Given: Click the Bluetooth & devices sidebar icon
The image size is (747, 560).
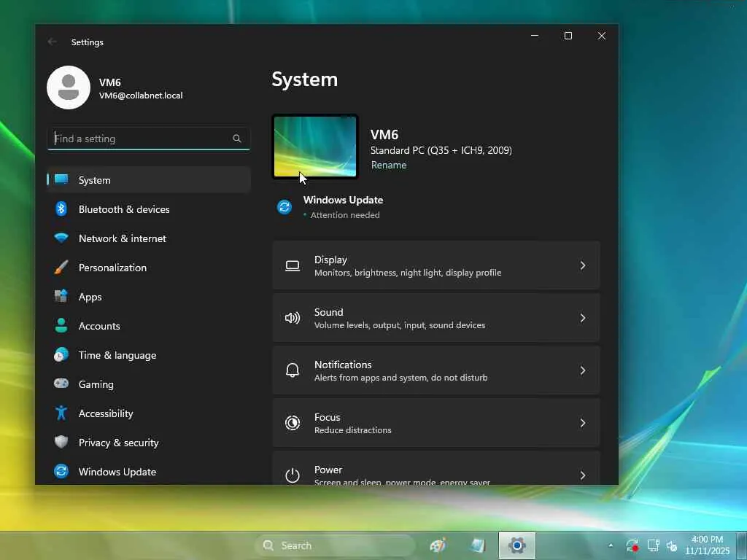Looking at the screenshot, I should tap(61, 209).
